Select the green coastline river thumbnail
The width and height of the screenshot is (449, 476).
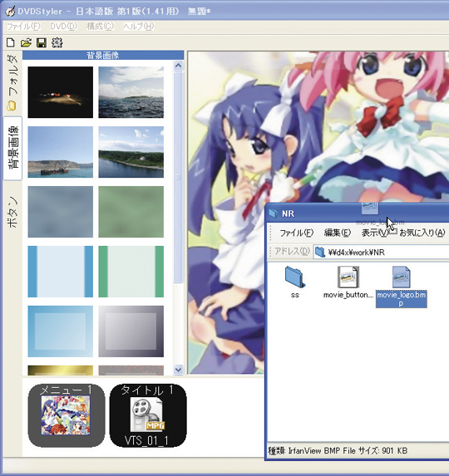pyautogui.click(x=131, y=152)
